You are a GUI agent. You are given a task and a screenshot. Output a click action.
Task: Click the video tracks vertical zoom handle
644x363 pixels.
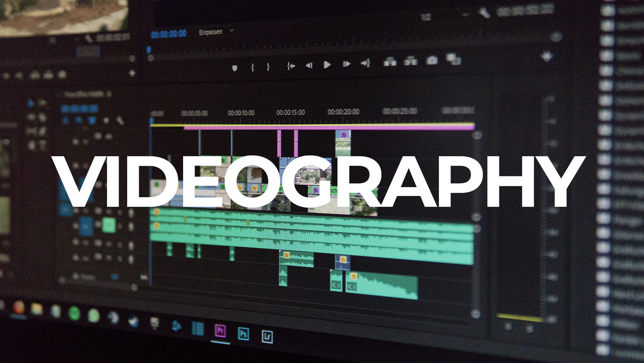[477, 135]
